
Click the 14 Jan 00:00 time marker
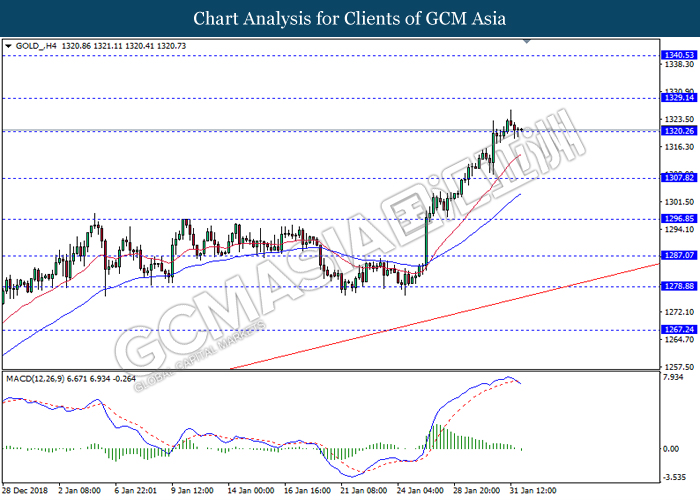click(251, 491)
